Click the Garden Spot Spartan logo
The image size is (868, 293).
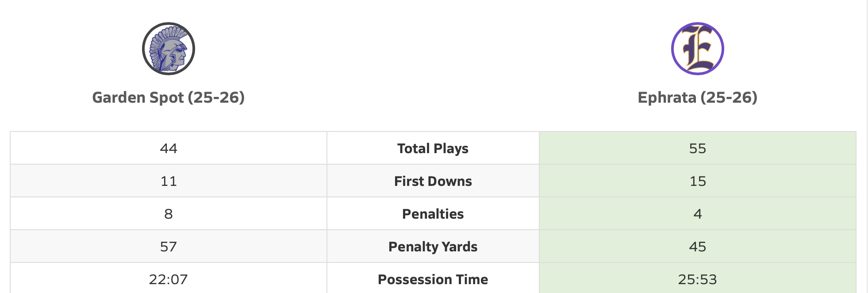click(169, 49)
